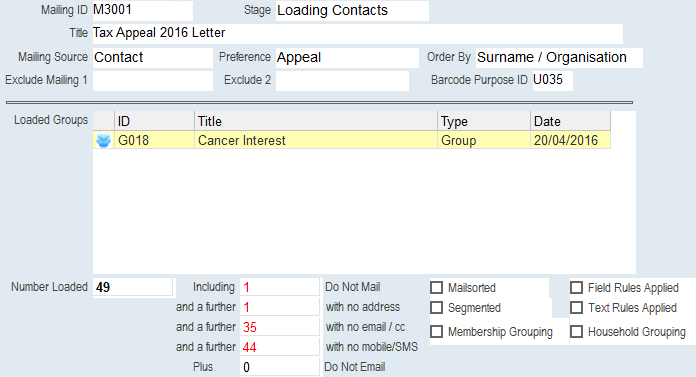Click the with no address count field
The width and height of the screenshot is (696, 377).
click(x=280, y=307)
